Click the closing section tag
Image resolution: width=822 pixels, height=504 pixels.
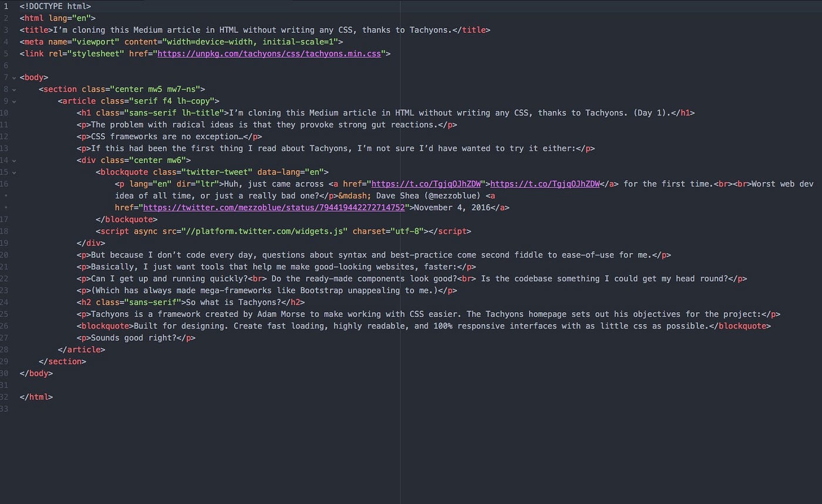62,361
